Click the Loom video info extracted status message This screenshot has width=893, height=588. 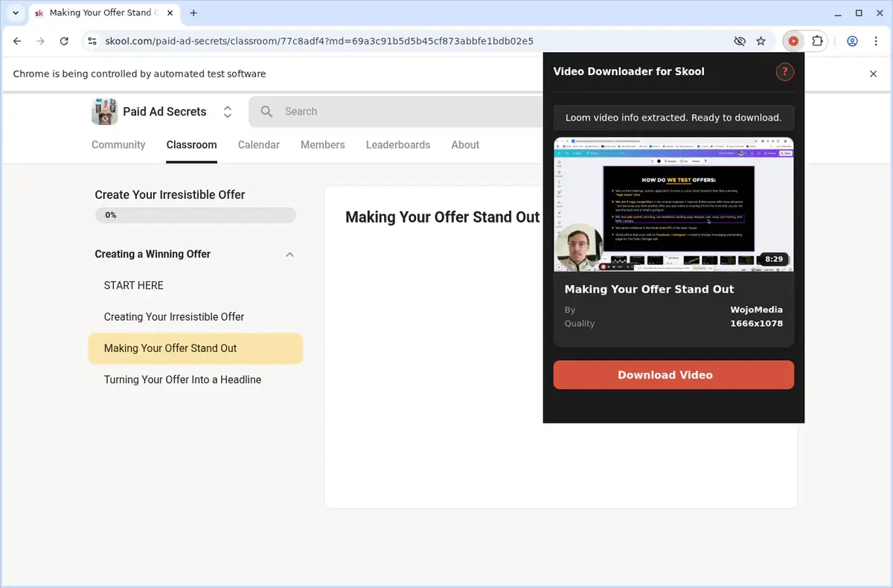pyautogui.click(x=673, y=118)
